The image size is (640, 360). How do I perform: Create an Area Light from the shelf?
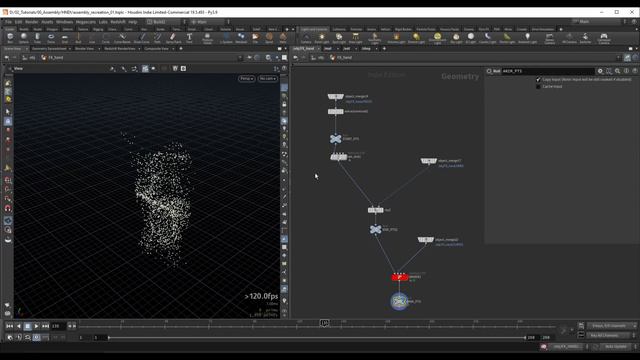[x=356, y=38]
